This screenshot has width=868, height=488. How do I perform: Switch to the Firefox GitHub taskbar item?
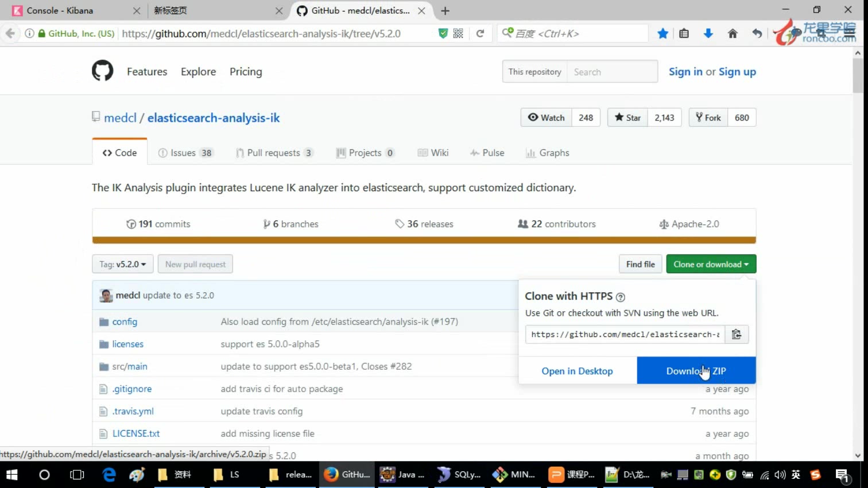[x=347, y=475]
